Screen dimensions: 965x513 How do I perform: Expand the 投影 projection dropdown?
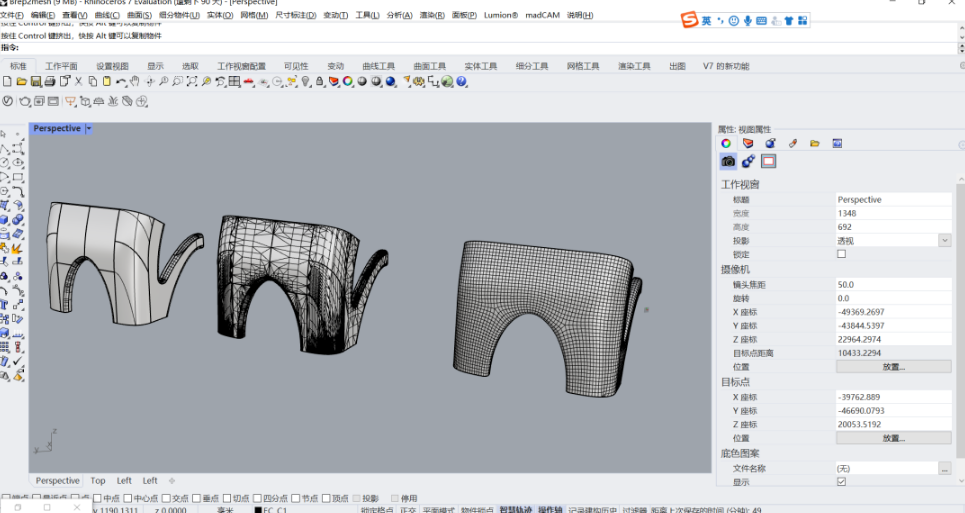pyautogui.click(x=945, y=241)
